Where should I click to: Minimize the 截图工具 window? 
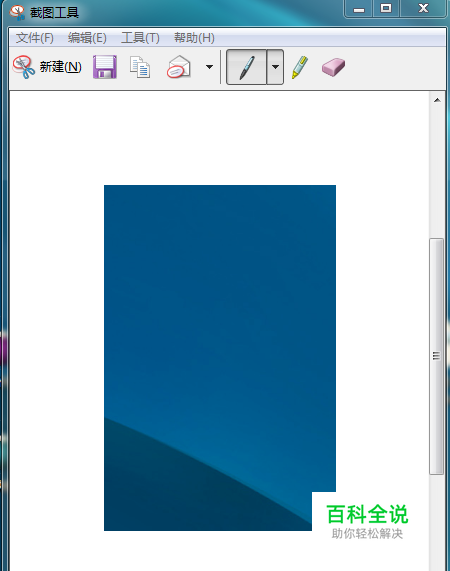[359, 8]
